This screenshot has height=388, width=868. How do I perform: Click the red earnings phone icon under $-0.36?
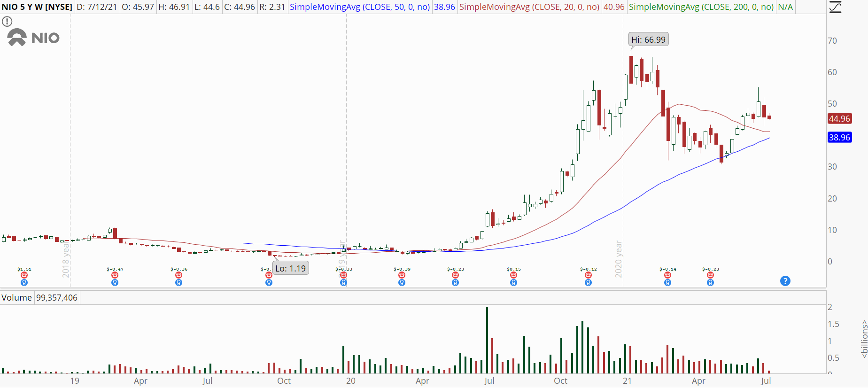click(x=178, y=275)
